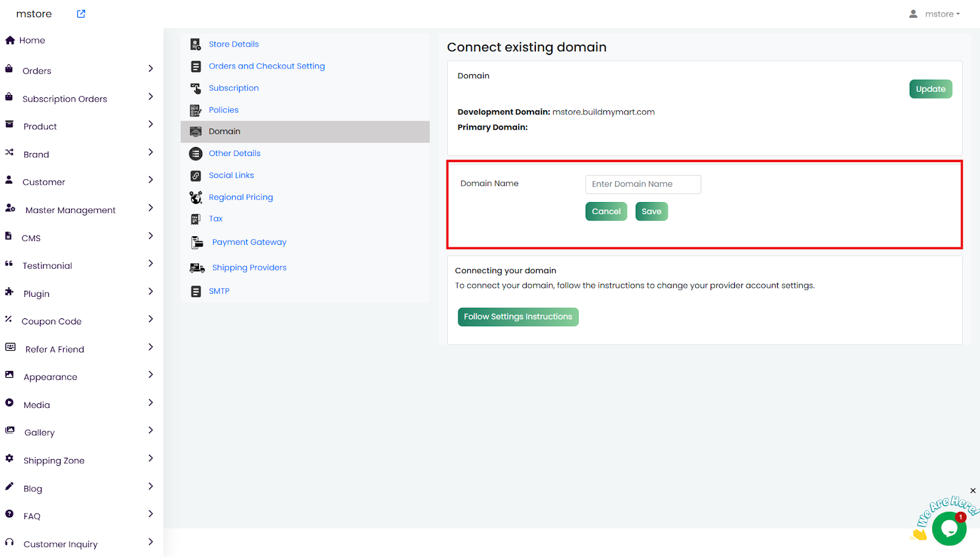Open the SMTP settings page
980x557 pixels.
[219, 291]
